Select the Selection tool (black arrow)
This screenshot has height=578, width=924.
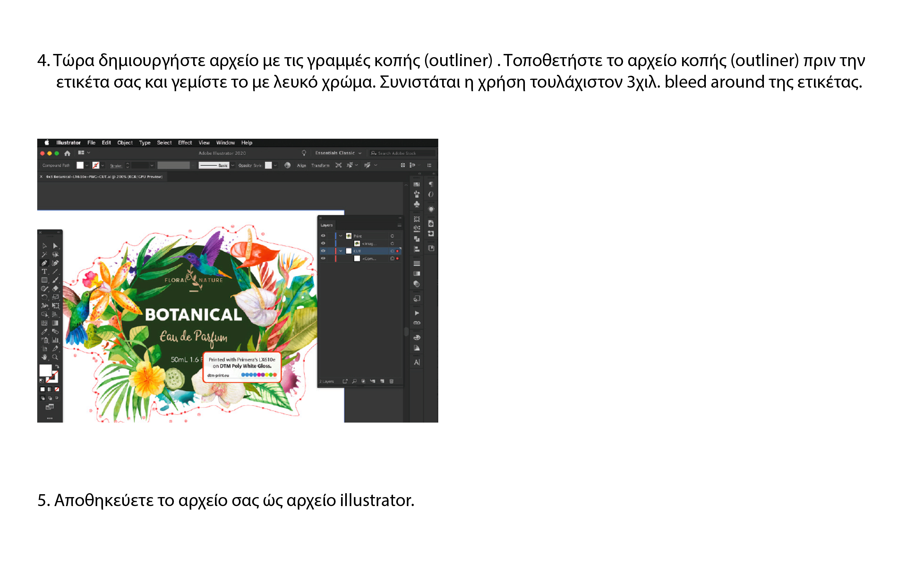(x=44, y=246)
